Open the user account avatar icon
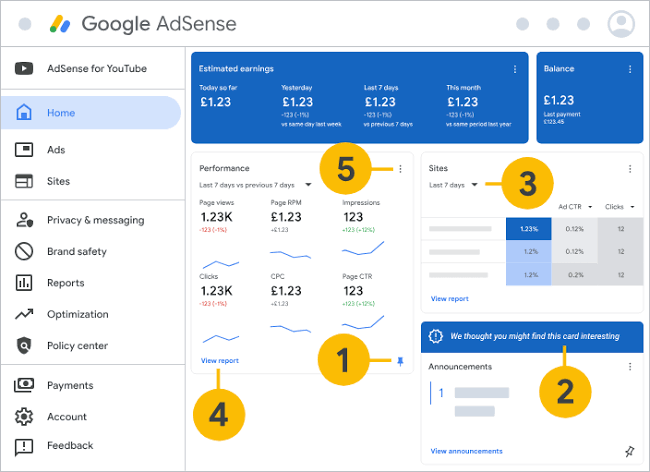Image resolution: width=650 pixels, height=472 pixels. 621,24
